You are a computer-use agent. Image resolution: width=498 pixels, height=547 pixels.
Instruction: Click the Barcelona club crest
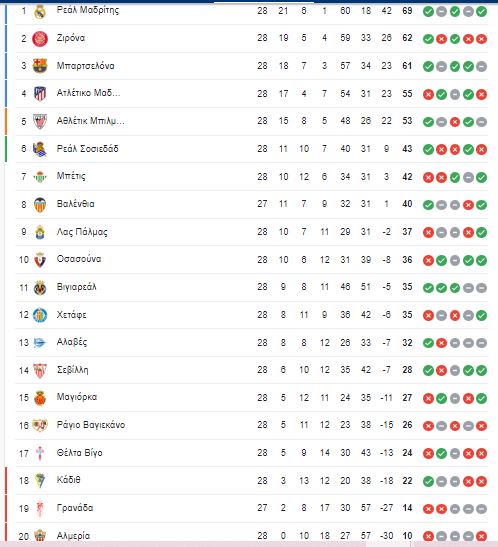40,66
